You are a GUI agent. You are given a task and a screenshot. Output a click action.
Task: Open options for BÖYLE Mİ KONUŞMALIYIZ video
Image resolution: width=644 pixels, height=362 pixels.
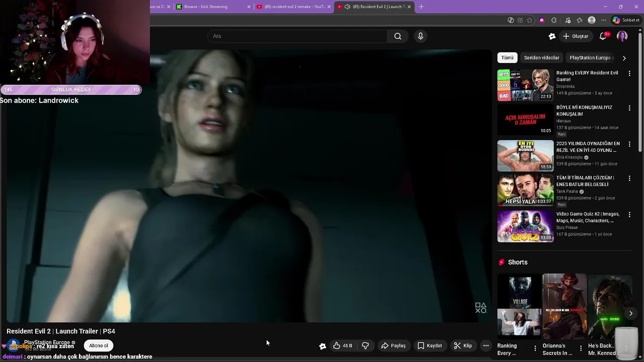click(x=629, y=108)
